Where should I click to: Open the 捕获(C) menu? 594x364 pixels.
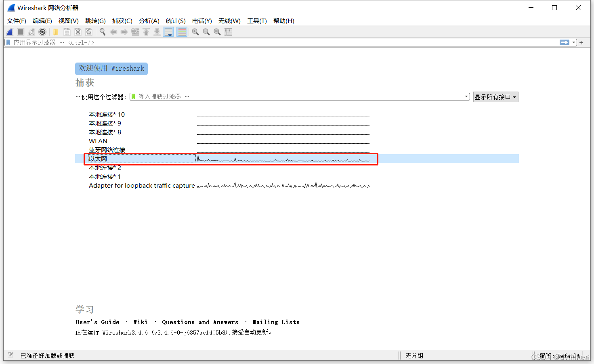[x=122, y=21]
